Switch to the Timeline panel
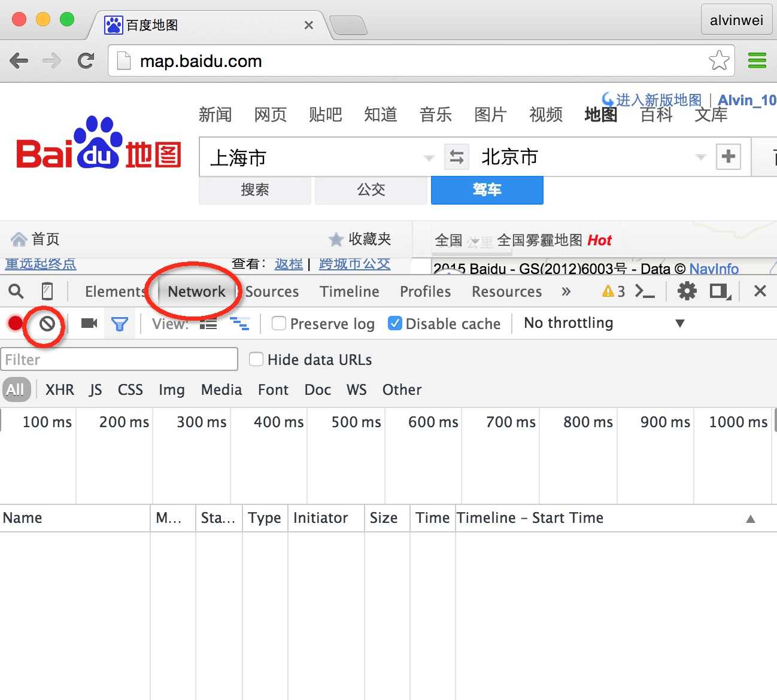 (350, 291)
